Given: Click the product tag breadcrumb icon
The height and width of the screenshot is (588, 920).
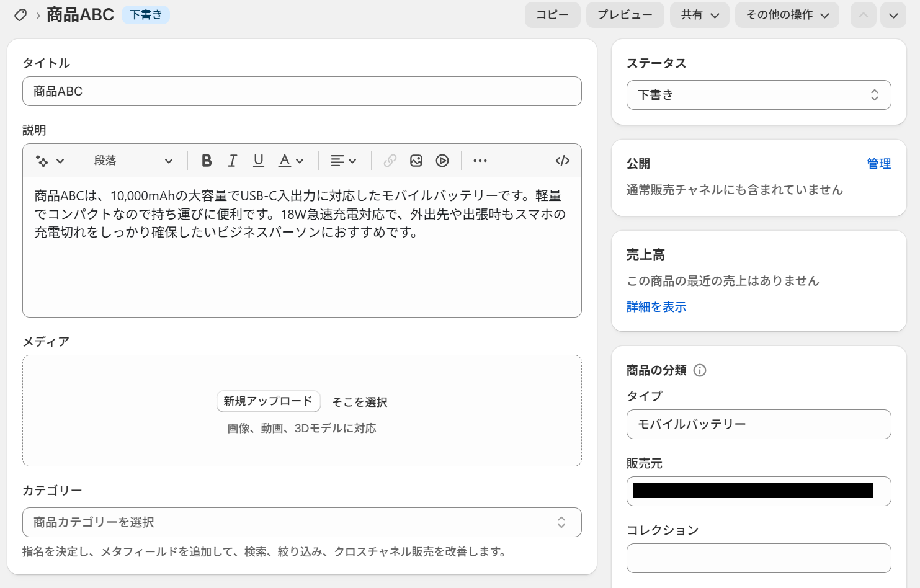Looking at the screenshot, I should click(20, 15).
